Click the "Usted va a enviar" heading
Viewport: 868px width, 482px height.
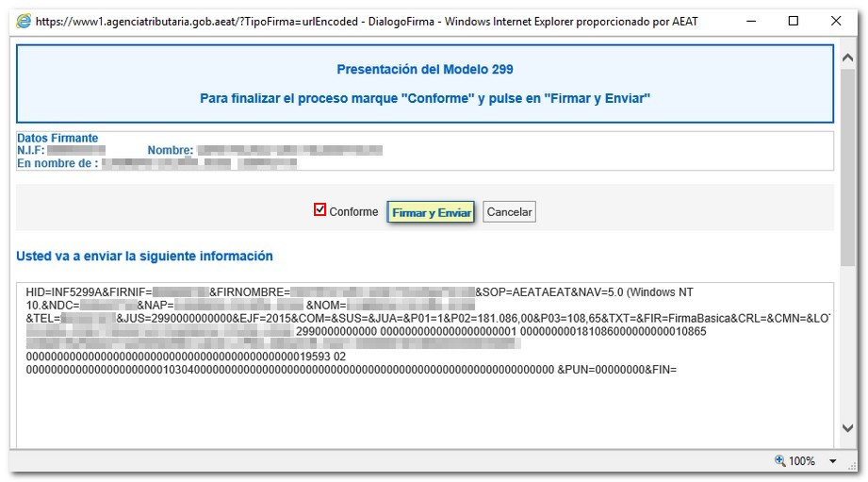tap(144, 256)
